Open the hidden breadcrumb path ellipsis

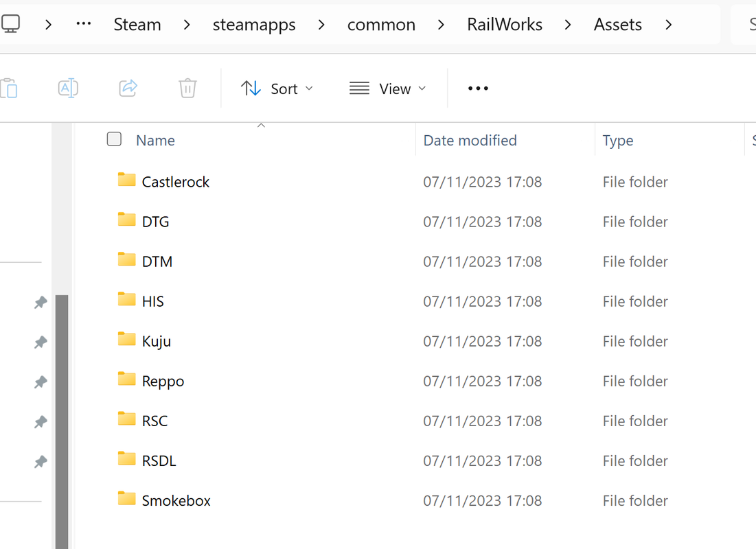point(83,23)
